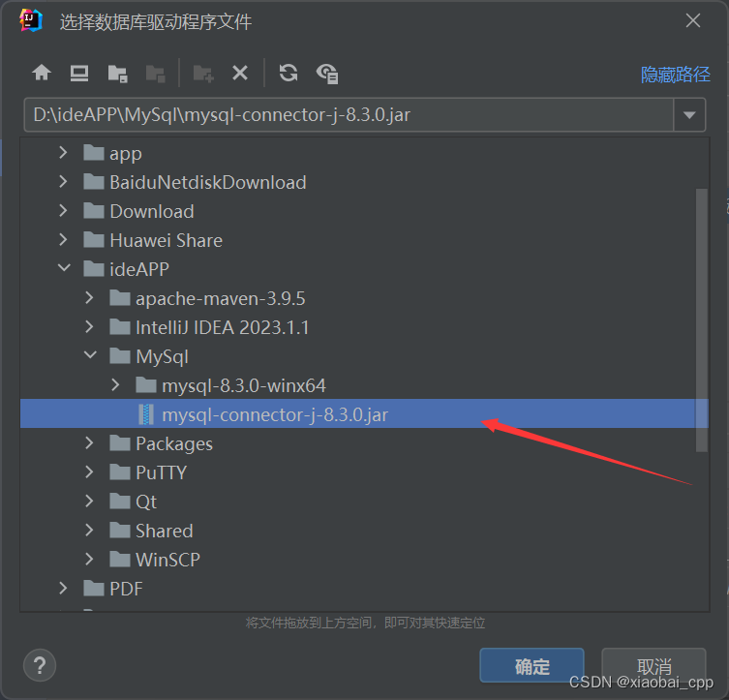Click the Packages folder icon
Image resolution: width=729 pixels, height=700 pixels.
coord(119,443)
